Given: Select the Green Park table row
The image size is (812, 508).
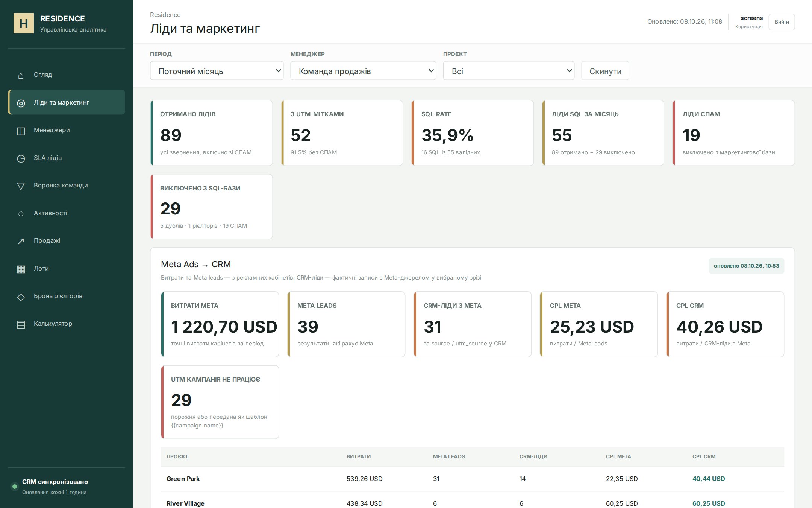Looking at the screenshot, I should 472,479.
